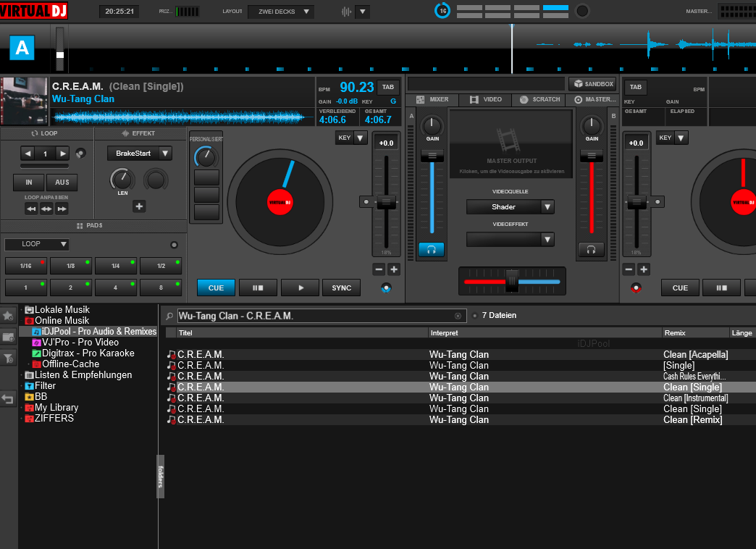Screen dimensions: 756x549
Task: Toggle deck B headphone cue button
Action: point(591,249)
